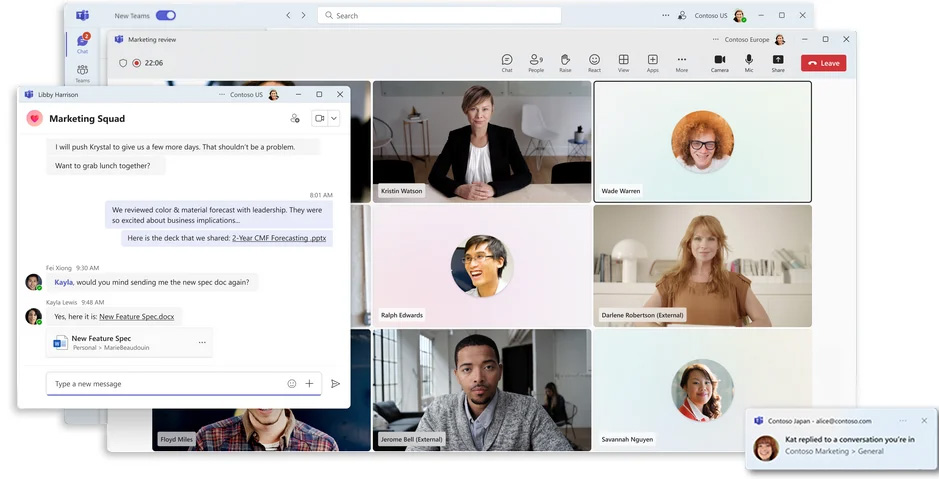Change meeting layout with View icon
The width and height of the screenshot is (939, 479).
pyautogui.click(x=623, y=62)
